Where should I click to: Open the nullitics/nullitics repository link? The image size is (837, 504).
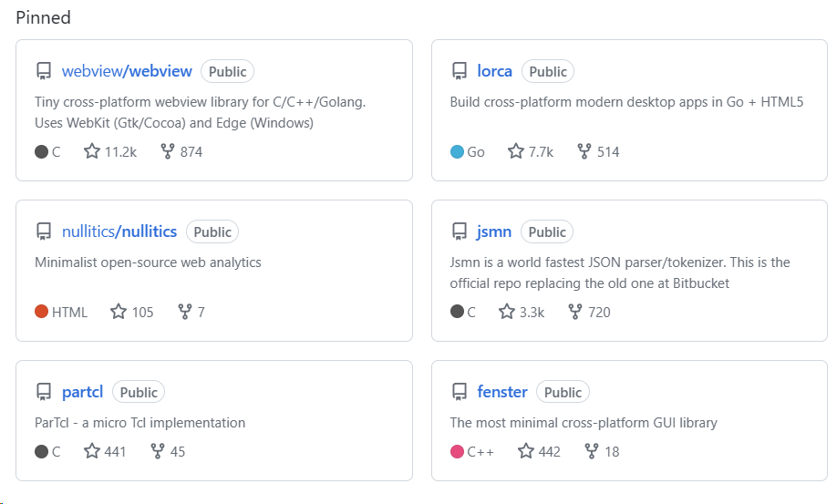pyautogui.click(x=119, y=231)
